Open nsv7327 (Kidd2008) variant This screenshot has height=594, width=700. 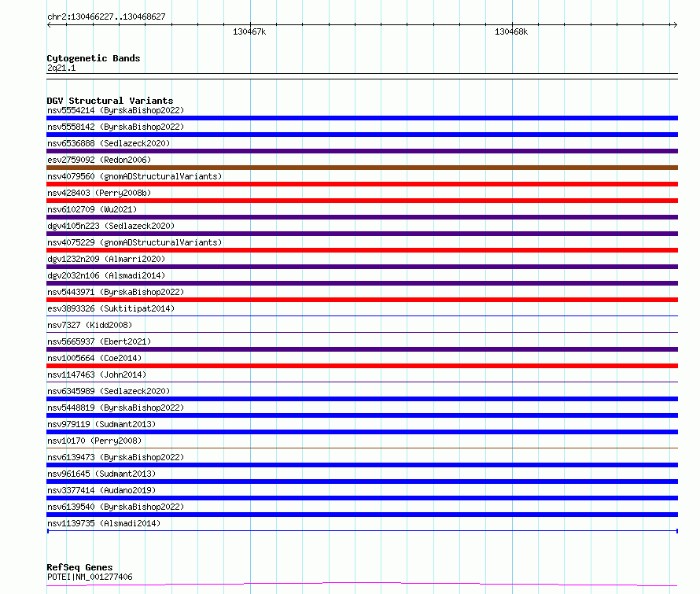click(90, 325)
